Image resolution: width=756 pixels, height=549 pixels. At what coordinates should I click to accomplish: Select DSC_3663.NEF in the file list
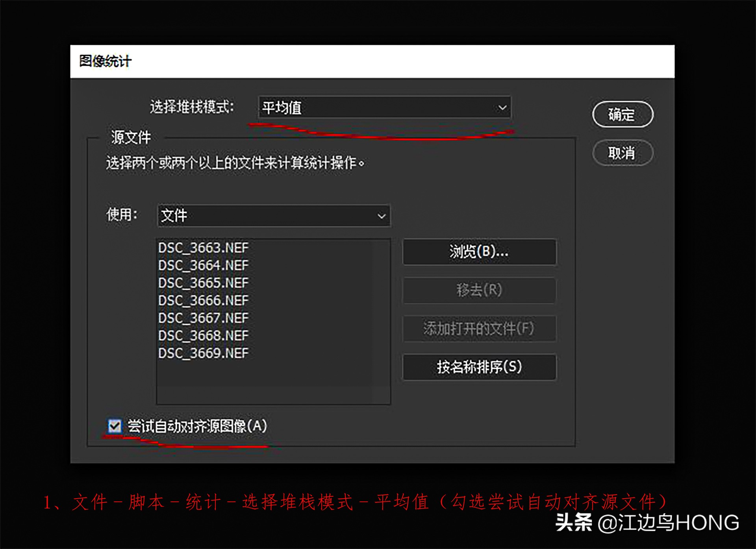click(x=203, y=248)
